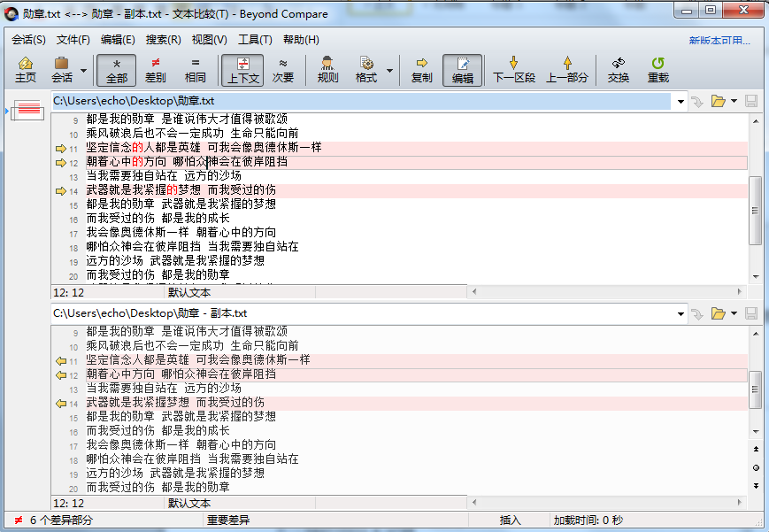Click the 默认文本 status bar label

(x=188, y=503)
